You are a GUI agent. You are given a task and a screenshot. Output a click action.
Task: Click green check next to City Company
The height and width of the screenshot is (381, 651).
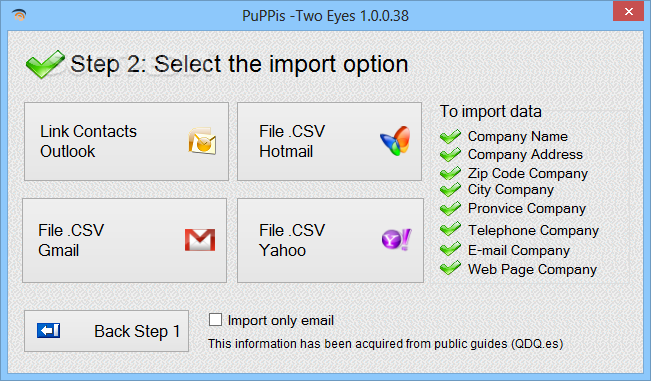pos(450,190)
